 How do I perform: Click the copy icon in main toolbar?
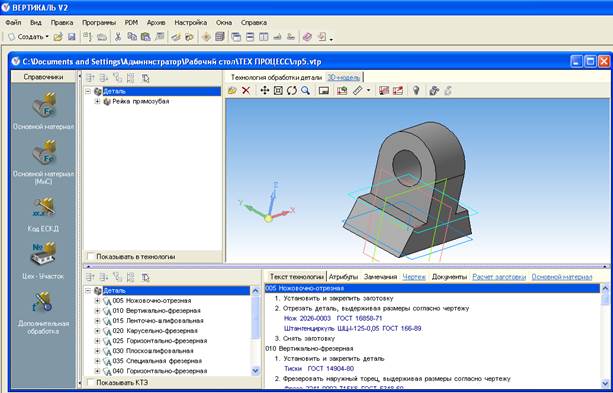[x=132, y=37]
